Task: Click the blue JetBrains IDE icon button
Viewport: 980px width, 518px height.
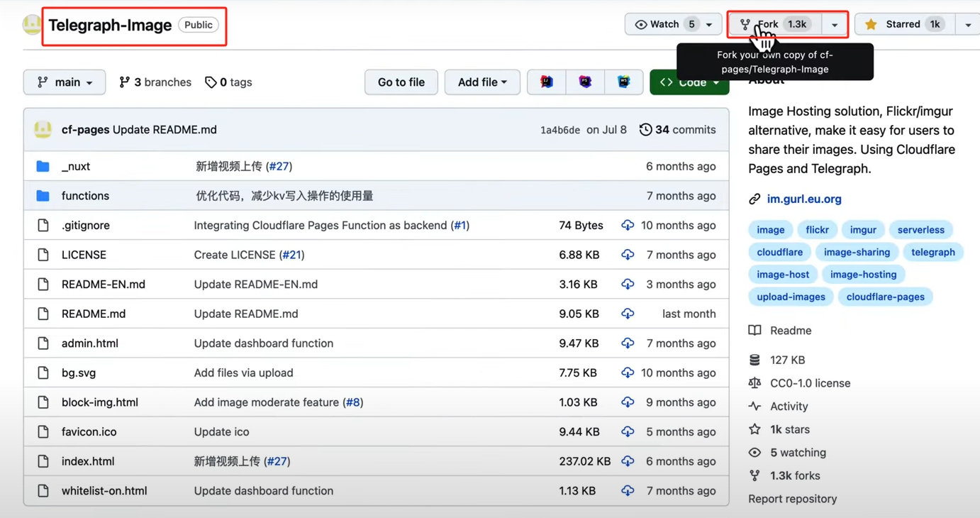Action: (x=623, y=82)
